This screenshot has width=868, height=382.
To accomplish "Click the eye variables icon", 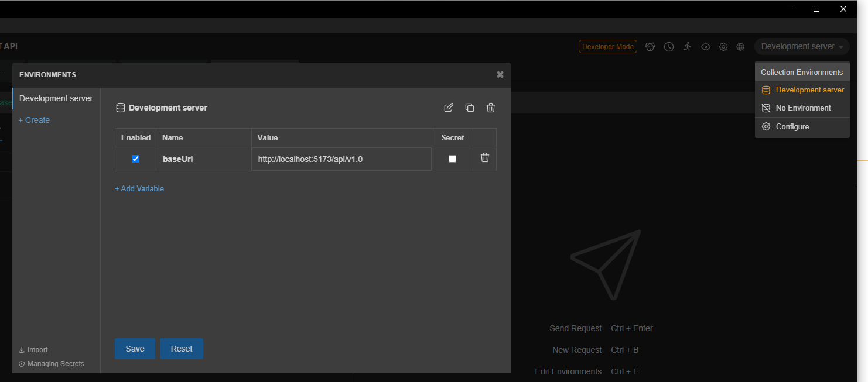I will coord(706,47).
